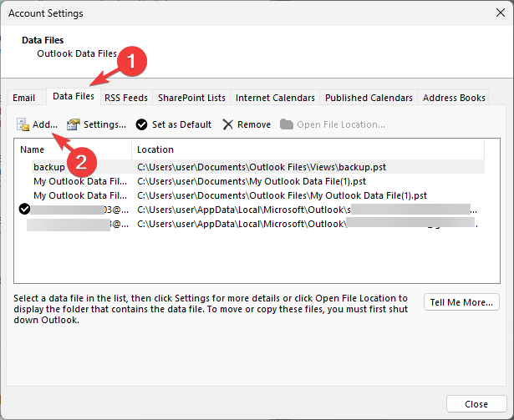514x420 pixels.
Task: Select the Data Files tab
Action: pyautogui.click(x=74, y=96)
